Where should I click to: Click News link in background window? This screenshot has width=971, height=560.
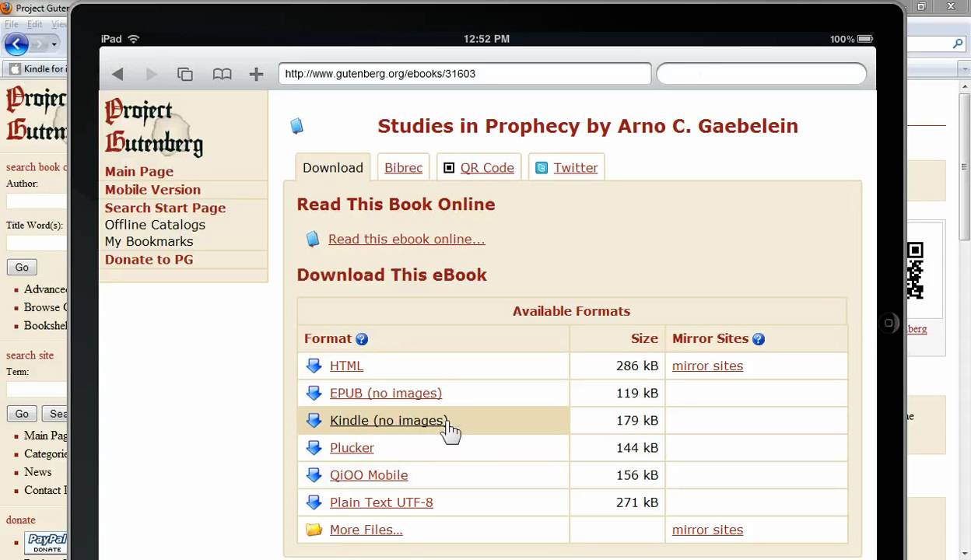(37, 472)
